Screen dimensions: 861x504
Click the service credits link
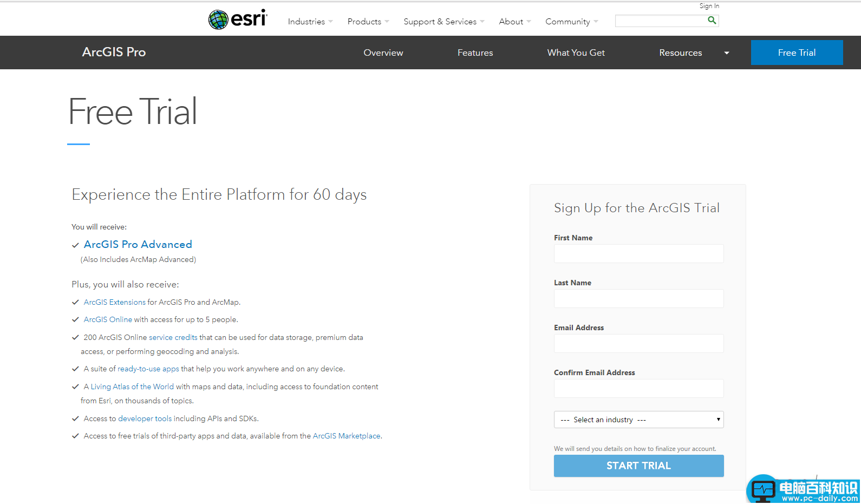(173, 337)
